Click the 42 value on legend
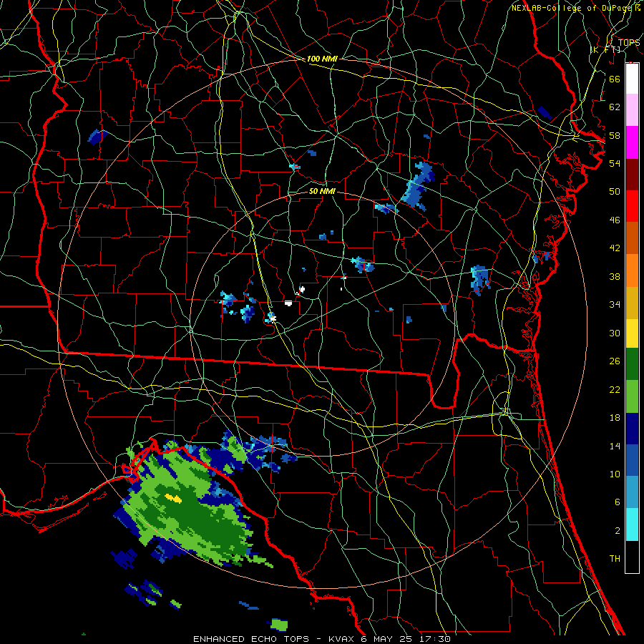This screenshot has width=644, height=644. (615, 248)
